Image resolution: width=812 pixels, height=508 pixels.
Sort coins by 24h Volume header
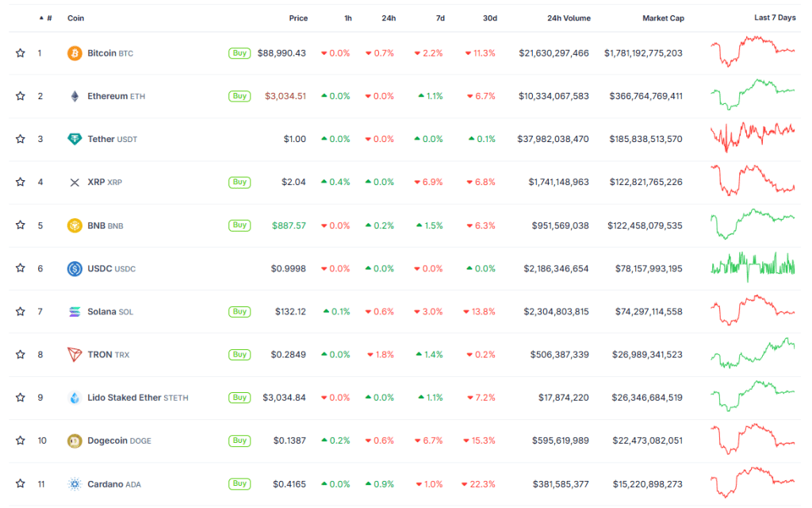click(567, 18)
